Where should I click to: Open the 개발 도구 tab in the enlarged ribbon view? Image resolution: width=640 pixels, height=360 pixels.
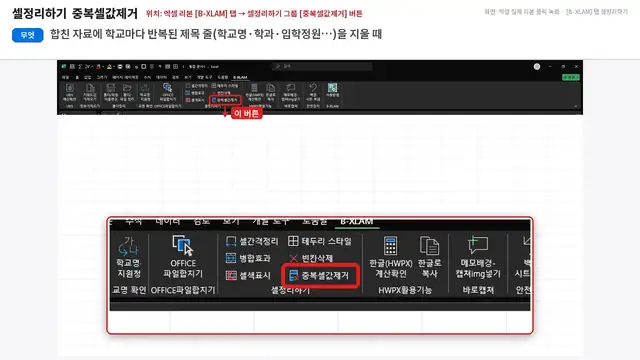coord(271,221)
